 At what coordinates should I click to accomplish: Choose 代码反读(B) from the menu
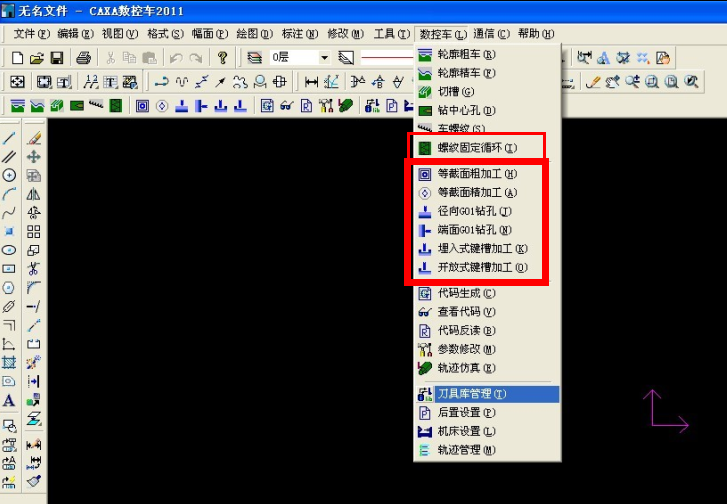point(487,331)
